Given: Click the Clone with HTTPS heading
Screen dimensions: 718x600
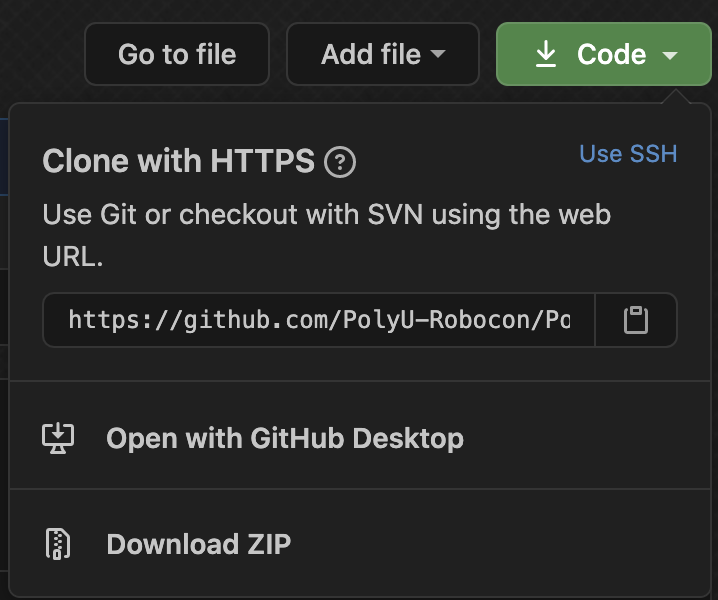Looking at the screenshot, I should pyautogui.click(x=178, y=161).
